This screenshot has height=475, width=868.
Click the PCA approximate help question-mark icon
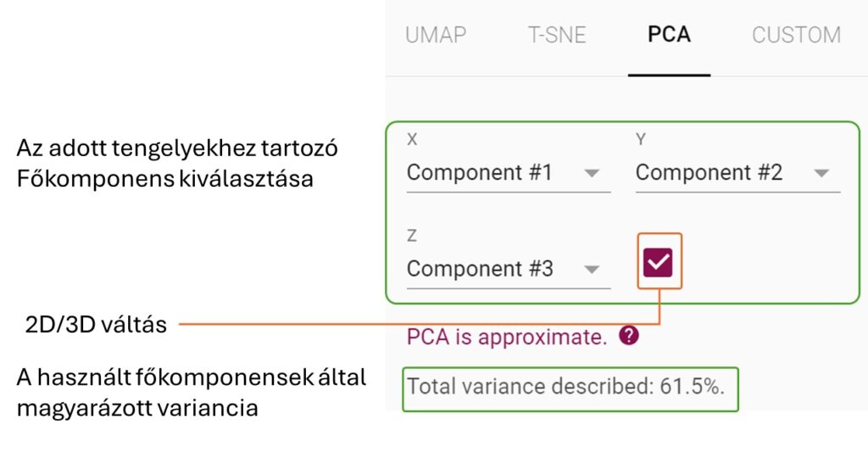(629, 336)
